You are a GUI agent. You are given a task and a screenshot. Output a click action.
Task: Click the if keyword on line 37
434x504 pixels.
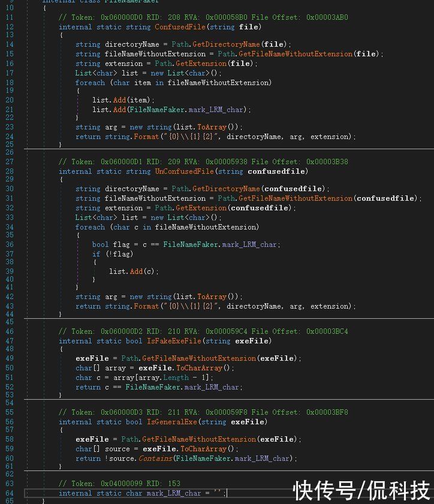click(x=96, y=254)
